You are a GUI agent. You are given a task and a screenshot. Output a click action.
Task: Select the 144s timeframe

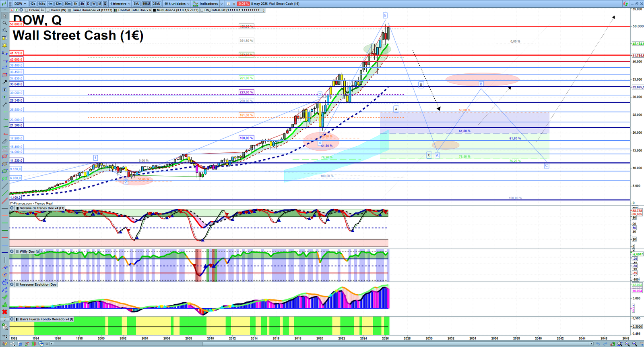coord(41,4)
